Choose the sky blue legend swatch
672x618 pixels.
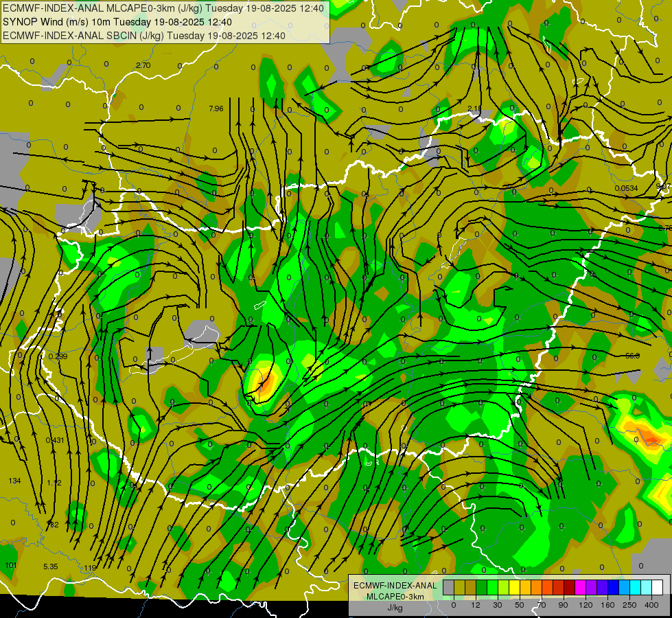point(625,587)
